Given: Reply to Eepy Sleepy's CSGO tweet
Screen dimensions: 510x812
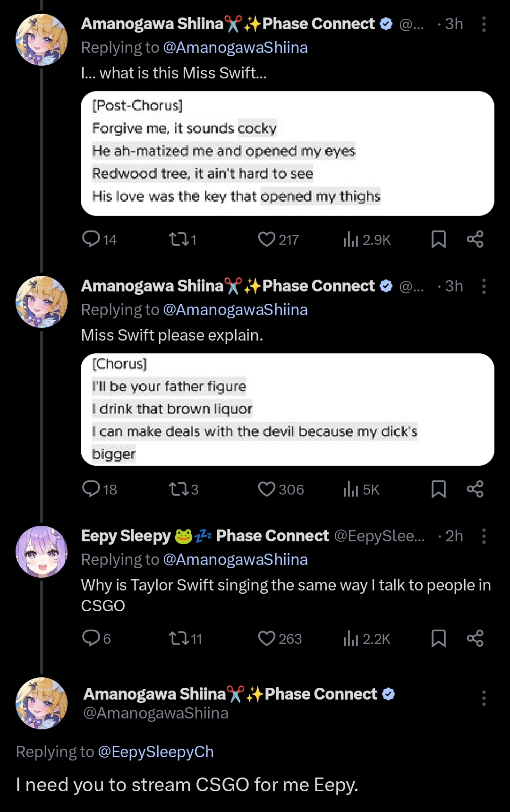Looking at the screenshot, I should click(91, 638).
